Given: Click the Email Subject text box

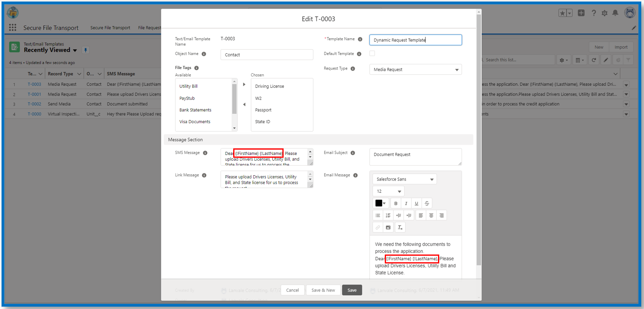Looking at the screenshot, I should click(x=415, y=157).
